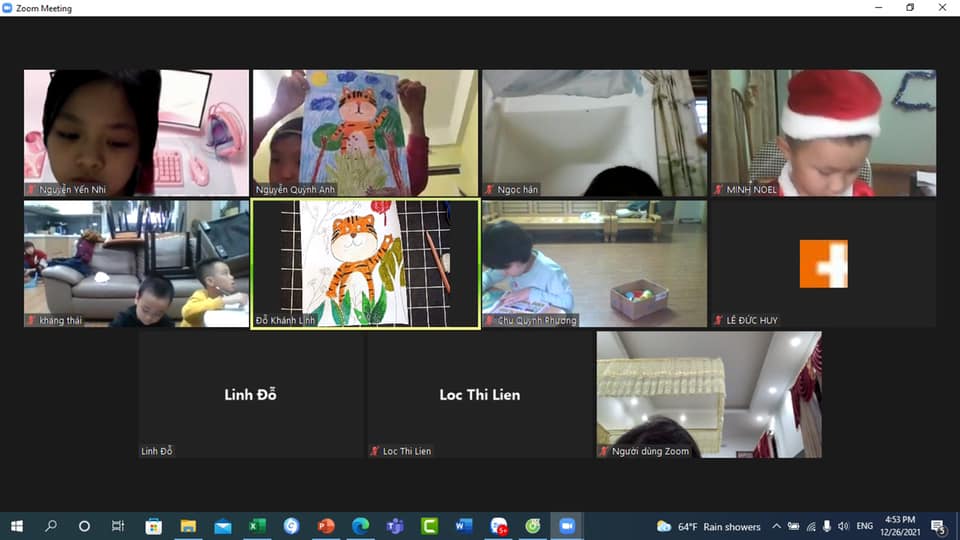The height and width of the screenshot is (540, 960).
Task: Open Microsoft Teams from the taskbar
Action: tap(394, 526)
